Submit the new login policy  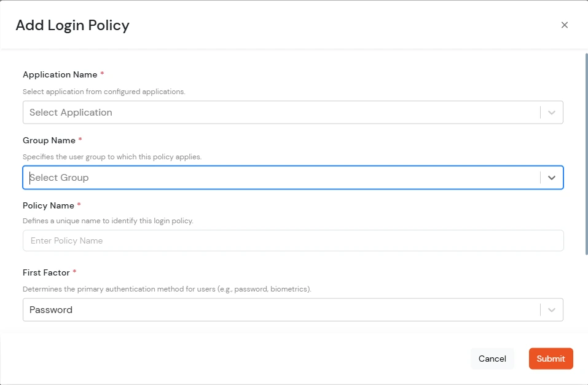tap(551, 359)
